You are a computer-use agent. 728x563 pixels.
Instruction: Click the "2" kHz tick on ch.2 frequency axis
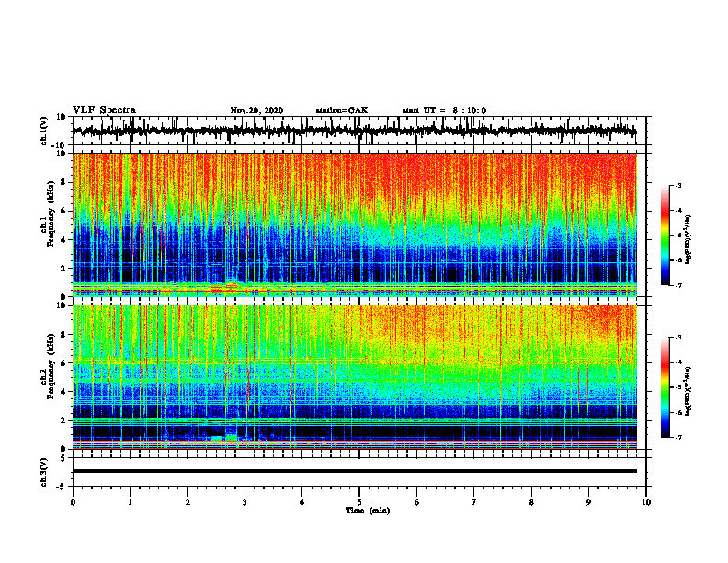64,420
